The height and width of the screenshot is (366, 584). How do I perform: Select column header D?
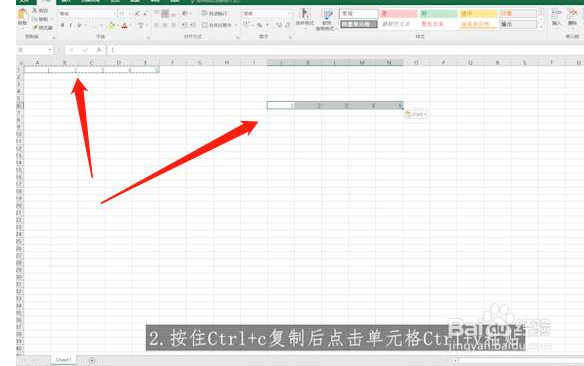tap(118, 63)
